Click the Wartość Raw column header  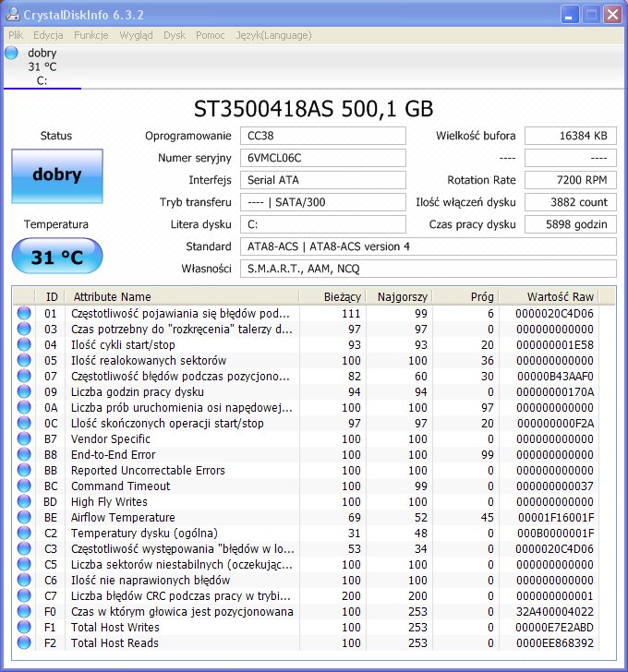[549, 296]
